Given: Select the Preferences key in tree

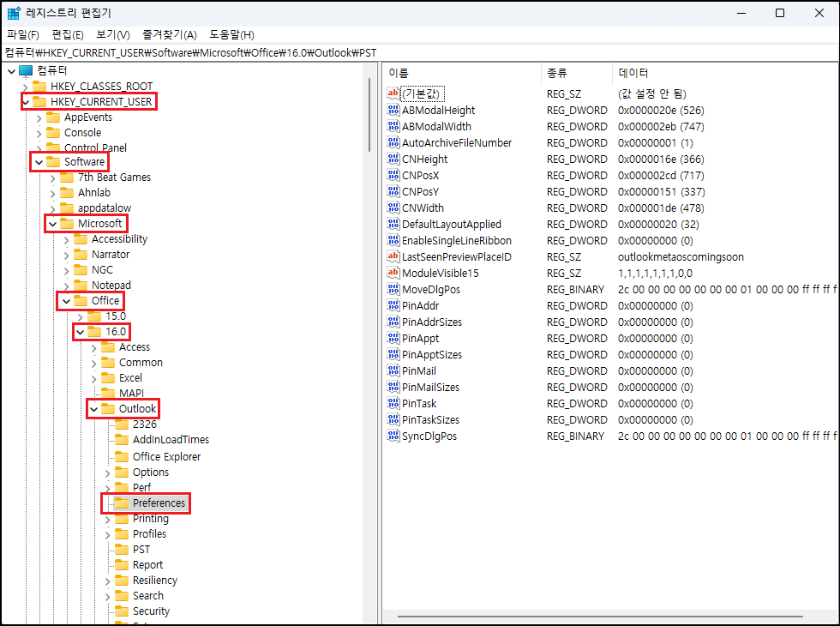Looking at the screenshot, I should click(159, 503).
